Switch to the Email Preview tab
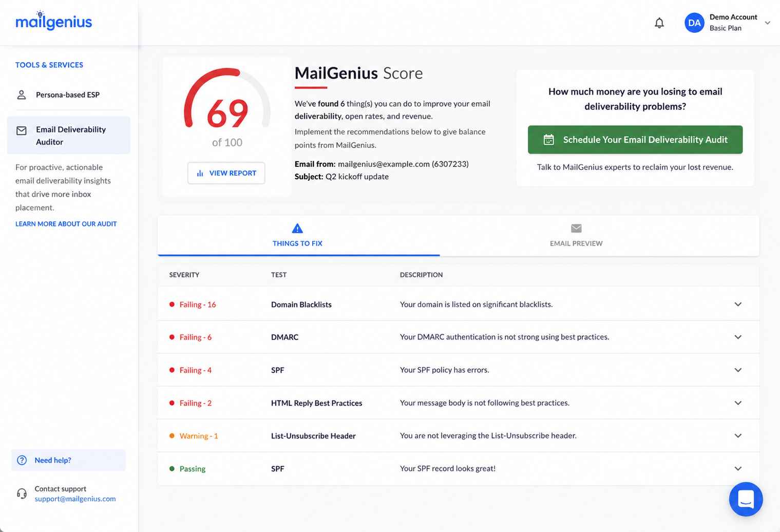The height and width of the screenshot is (532, 780). 576,235
